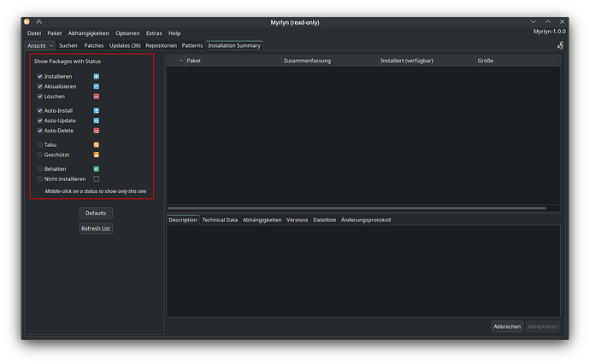Click the Aktualisieren update arrow status icon
Image resolution: width=590 pixels, height=364 pixels.
[97, 86]
